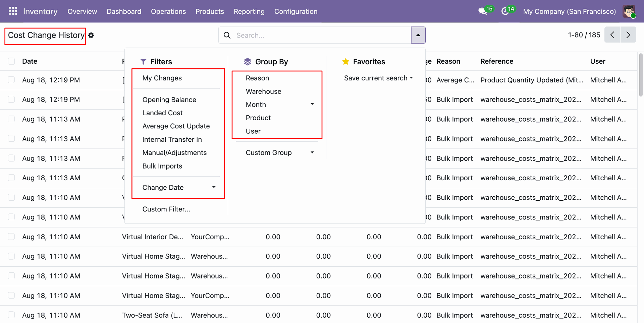This screenshot has height=323, width=644.
Task: Sort by the Date column header
Action: pos(30,61)
